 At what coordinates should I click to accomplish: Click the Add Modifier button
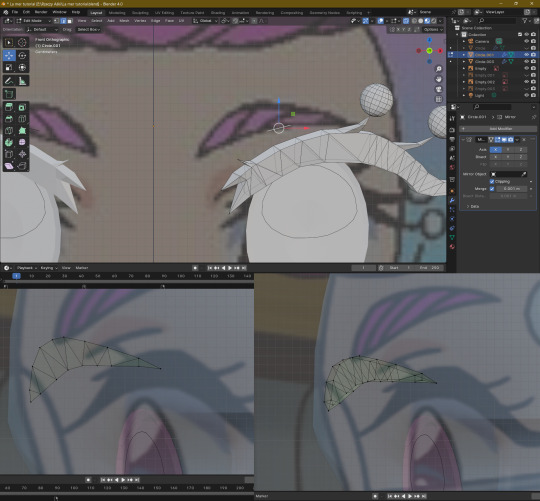(x=498, y=129)
